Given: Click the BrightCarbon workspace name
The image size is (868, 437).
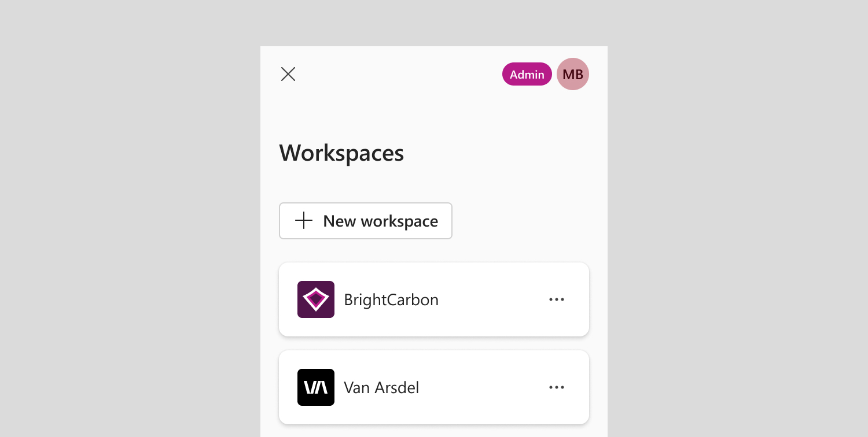Looking at the screenshot, I should (391, 299).
